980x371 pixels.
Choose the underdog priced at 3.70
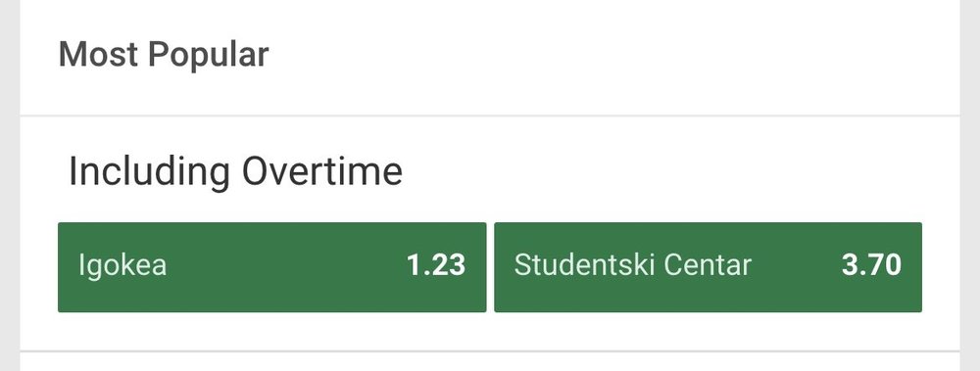coord(709,266)
